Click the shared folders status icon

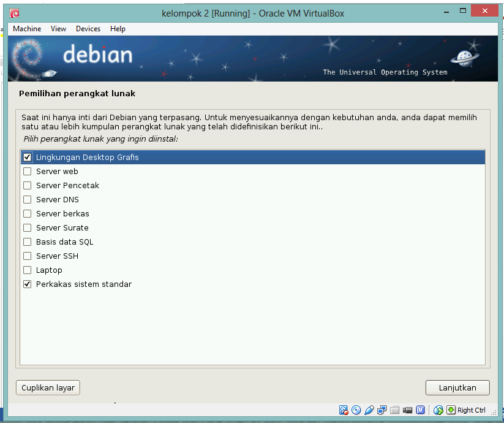[x=395, y=410]
